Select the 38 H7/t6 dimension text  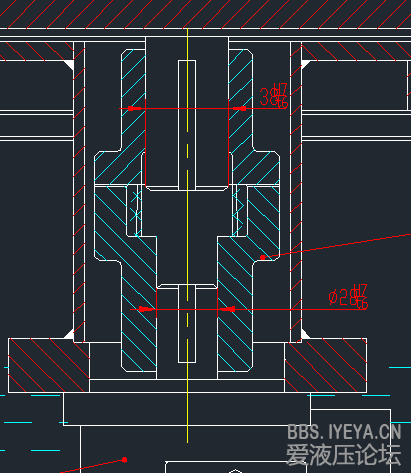click(273, 96)
